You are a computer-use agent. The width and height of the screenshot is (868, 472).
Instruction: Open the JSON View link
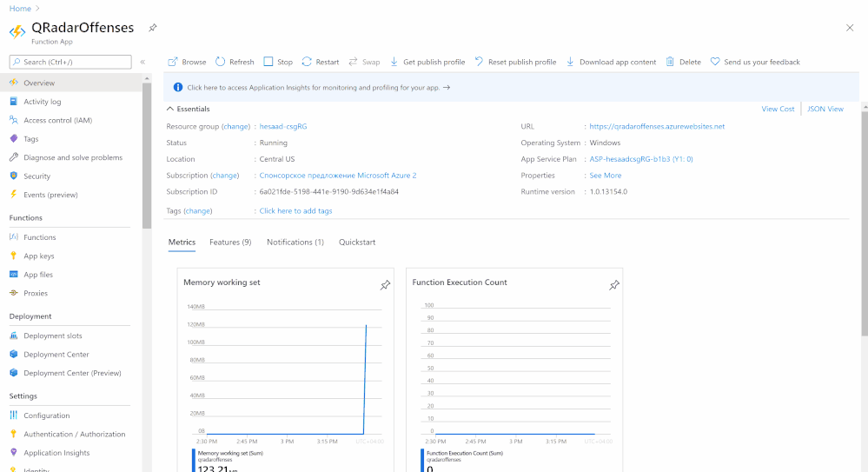[825, 109]
